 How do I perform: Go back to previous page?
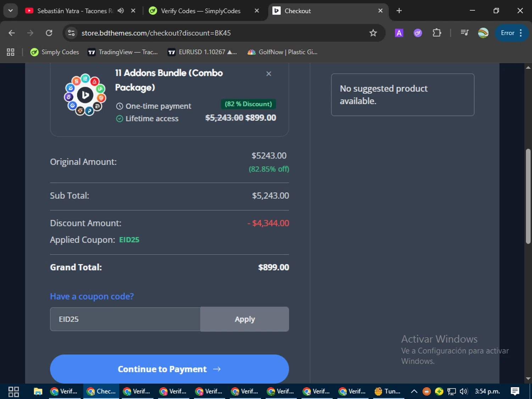coord(12,33)
